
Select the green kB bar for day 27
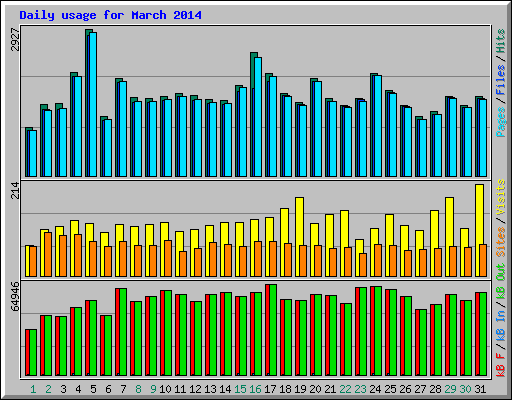click(423, 343)
